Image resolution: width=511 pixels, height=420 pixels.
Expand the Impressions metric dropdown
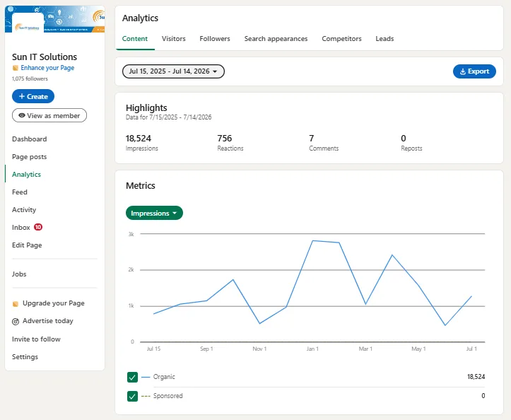[x=154, y=213]
